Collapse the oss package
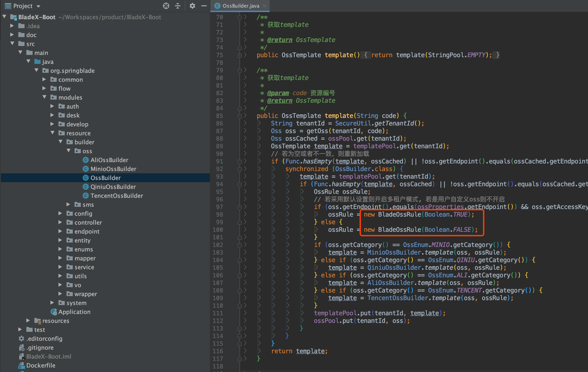 (x=69, y=151)
